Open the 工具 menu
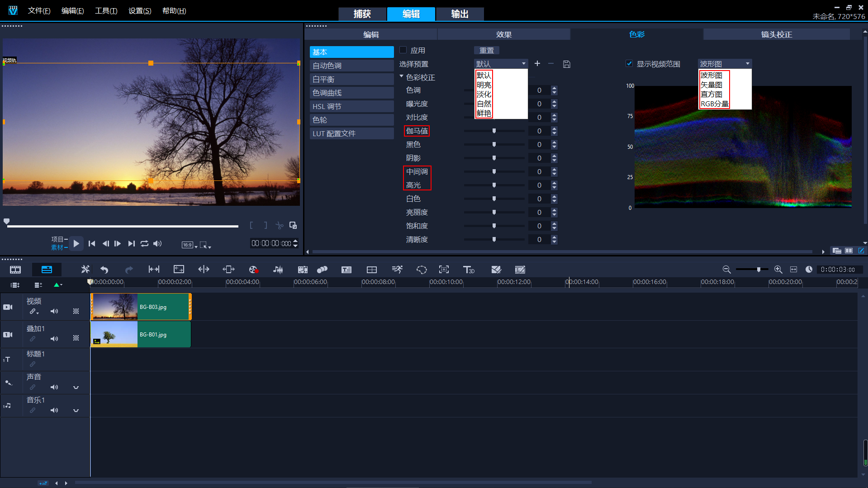This screenshot has width=868, height=488. 106,10
